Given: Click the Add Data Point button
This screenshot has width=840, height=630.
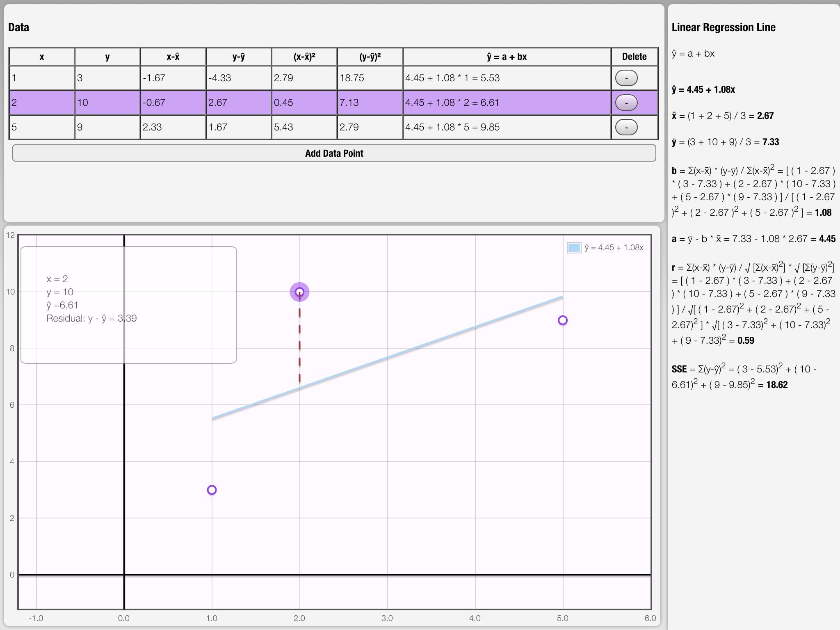Looking at the screenshot, I should [x=334, y=153].
